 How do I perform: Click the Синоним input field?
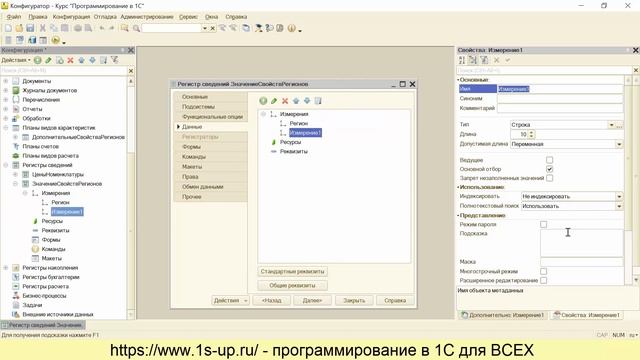click(560, 98)
